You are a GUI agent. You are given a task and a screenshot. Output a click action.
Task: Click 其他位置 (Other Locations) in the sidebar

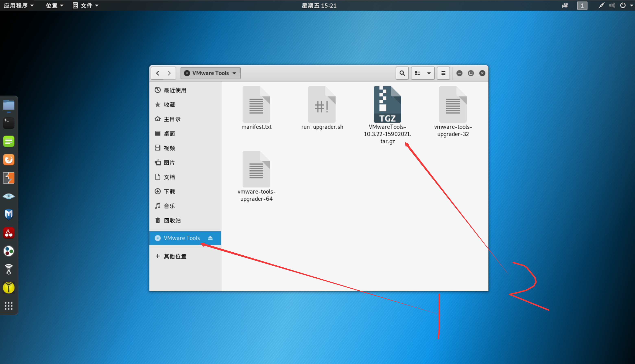(175, 256)
